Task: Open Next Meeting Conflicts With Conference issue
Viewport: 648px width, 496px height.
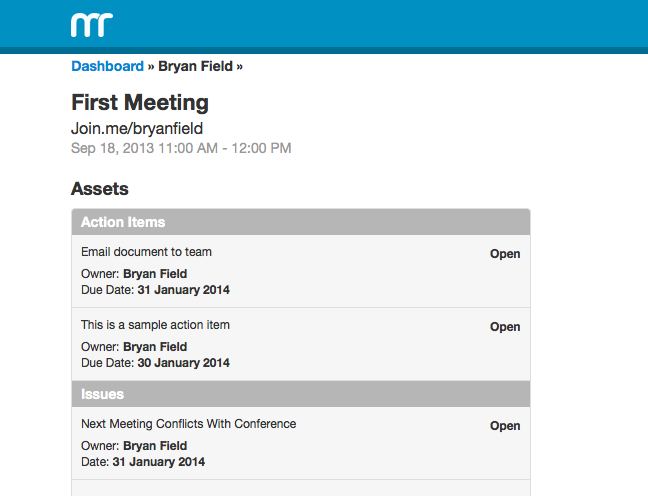Action: (188, 424)
